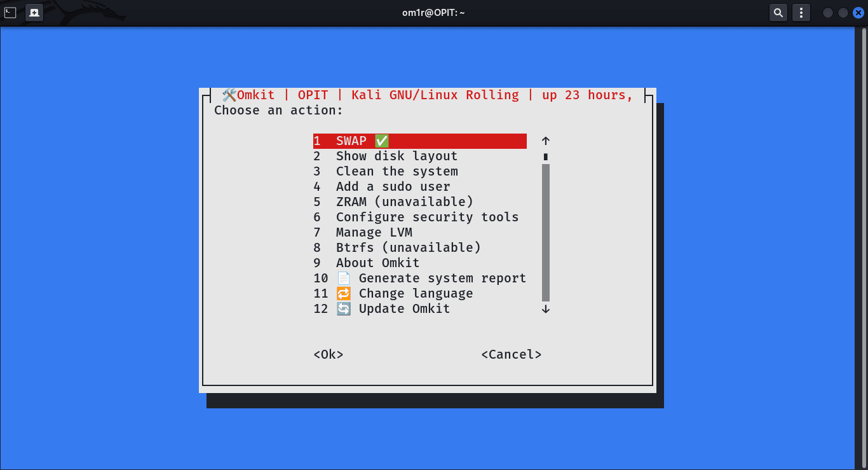Screen dimensions: 868x470
Task: Select Add a sudo user
Action: tap(420, 186)
